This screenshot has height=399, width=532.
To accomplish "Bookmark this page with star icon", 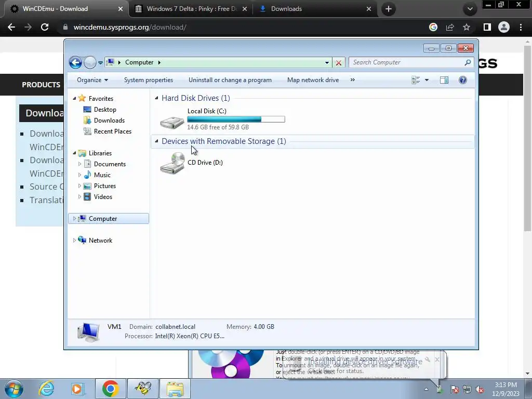I will [x=467, y=27].
